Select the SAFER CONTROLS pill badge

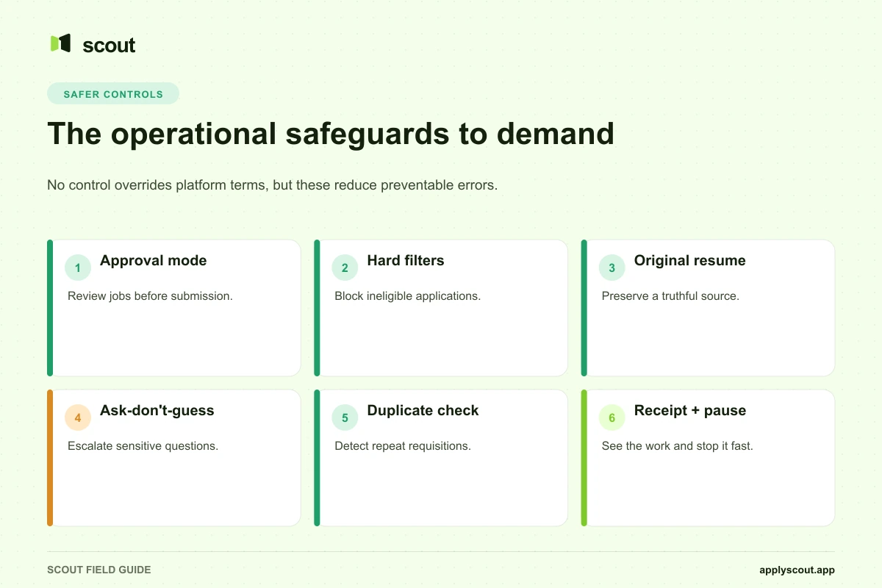click(x=113, y=94)
